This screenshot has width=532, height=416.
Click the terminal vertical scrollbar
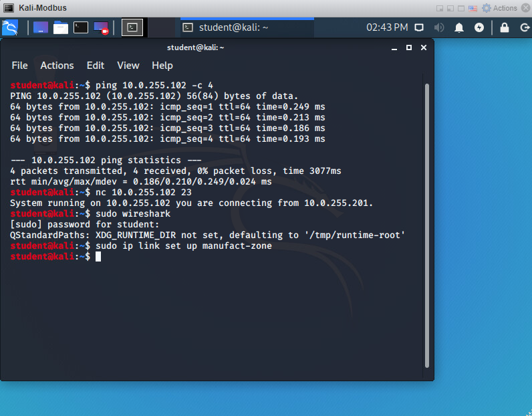coord(427,225)
